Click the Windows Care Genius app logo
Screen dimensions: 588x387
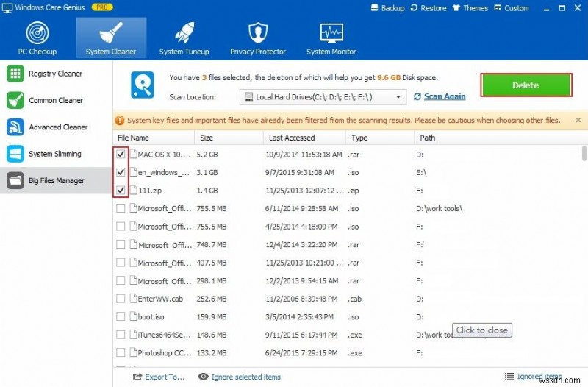[x=7, y=7]
